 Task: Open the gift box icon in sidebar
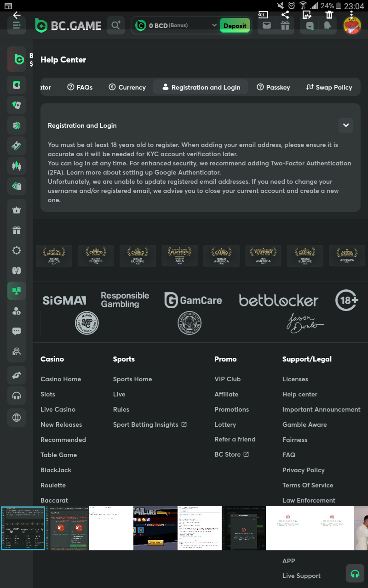[x=17, y=230]
